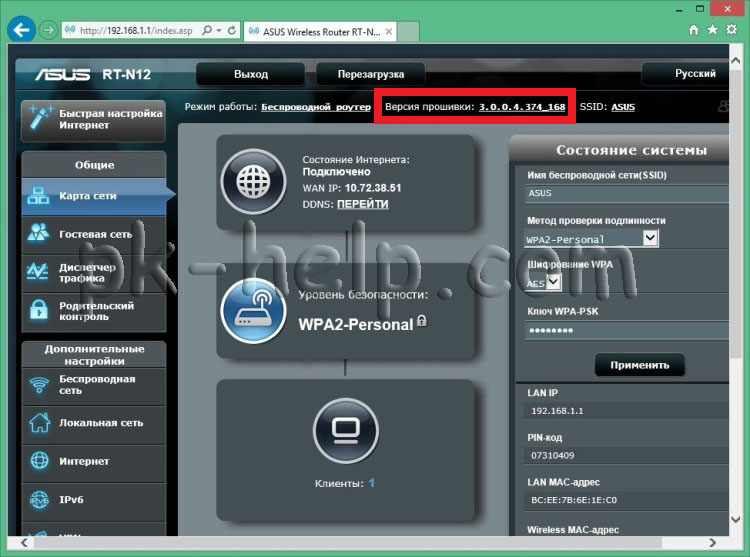This screenshot has height=557, width=750.
Task: Click the Гостевая сеть people icon
Action: point(38,233)
